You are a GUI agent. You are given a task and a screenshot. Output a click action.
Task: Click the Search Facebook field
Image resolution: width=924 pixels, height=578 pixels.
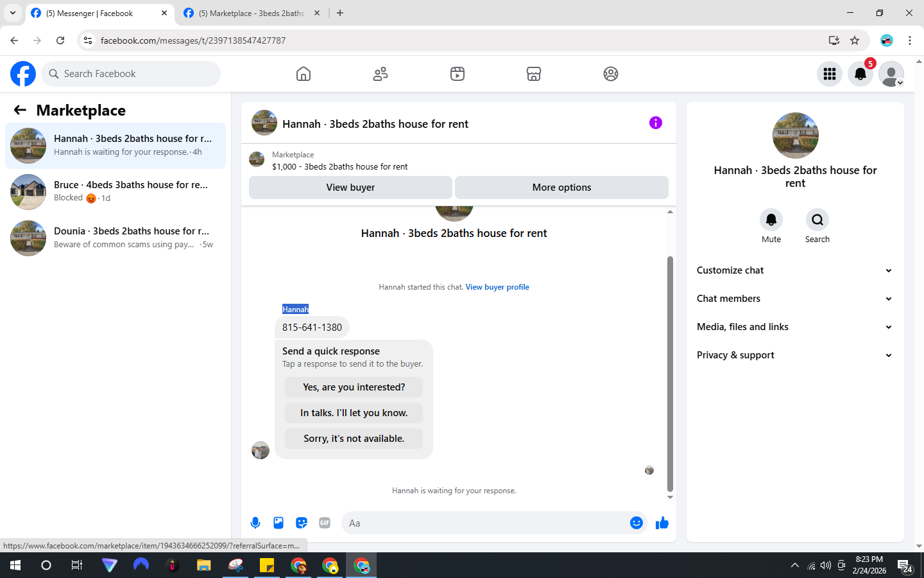click(x=131, y=74)
